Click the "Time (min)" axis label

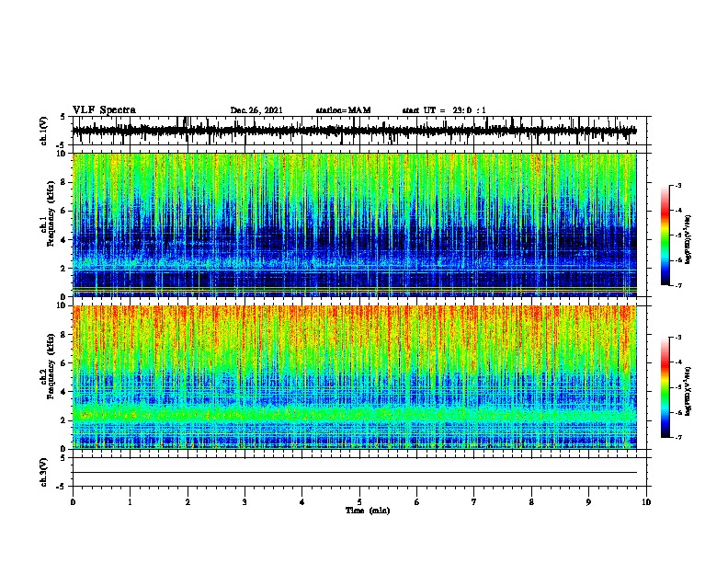pos(368,511)
